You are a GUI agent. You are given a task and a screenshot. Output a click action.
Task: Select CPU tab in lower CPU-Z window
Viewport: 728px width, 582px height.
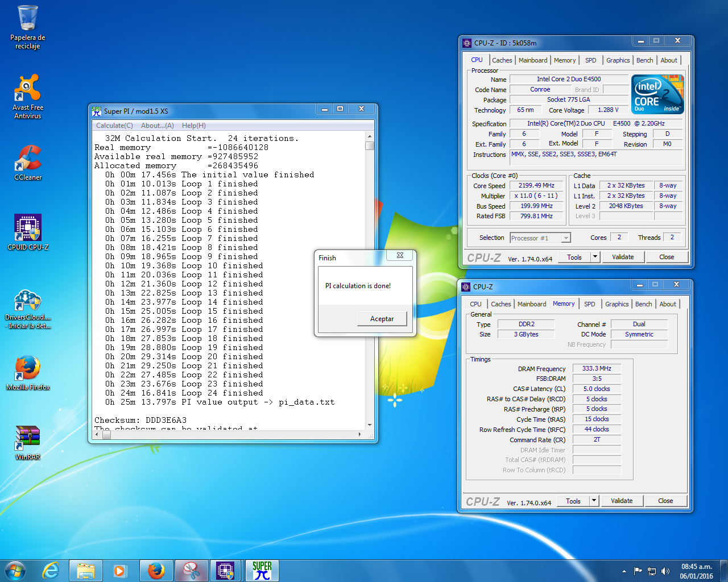click(x=475, y=304)
